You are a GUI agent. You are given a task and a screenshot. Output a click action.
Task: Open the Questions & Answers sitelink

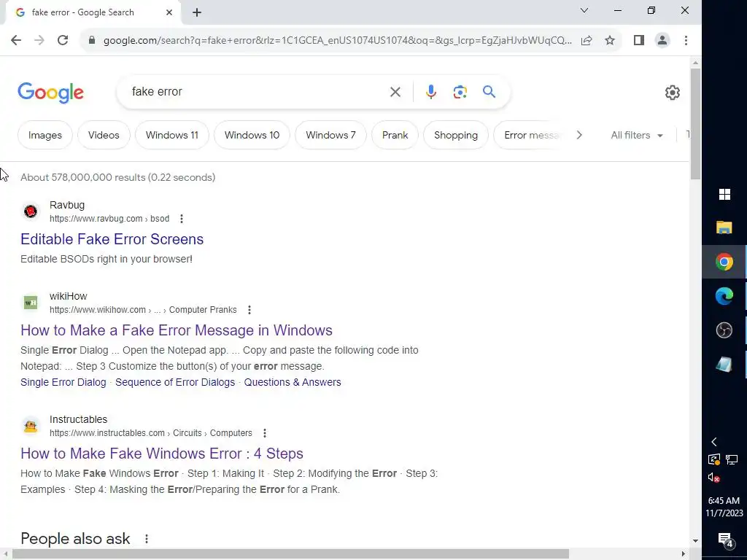[293, 382]
